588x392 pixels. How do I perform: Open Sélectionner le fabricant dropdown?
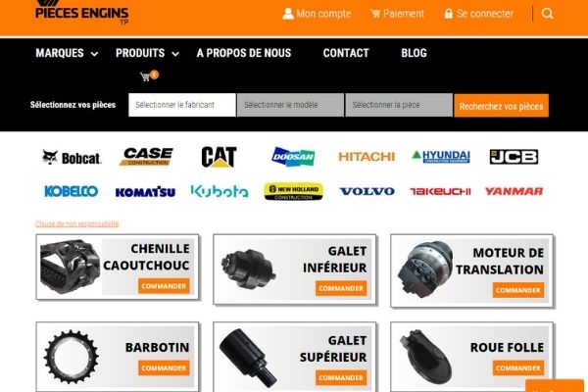coord(182,105)
